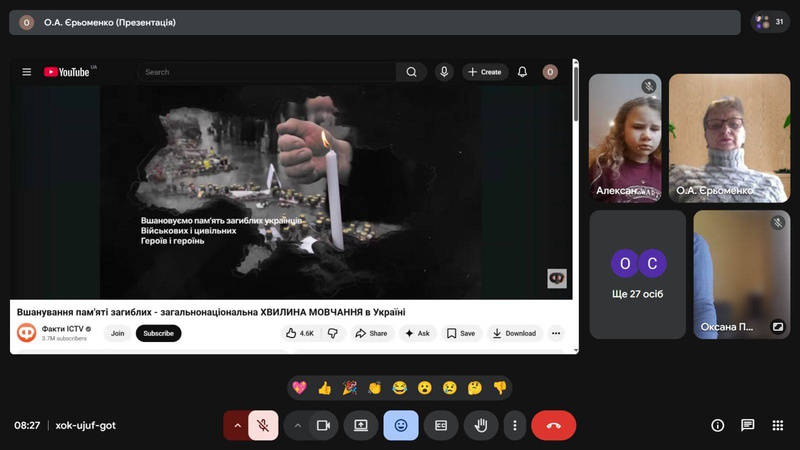Unmute the microphone
The width and height of the screenshot is (800, 450).
[263, 425]
